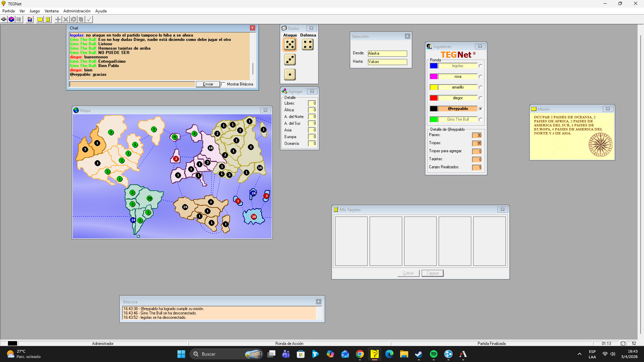Click the bulleted list toolbar icon
The image size is (644, 362).
point(19,19)
